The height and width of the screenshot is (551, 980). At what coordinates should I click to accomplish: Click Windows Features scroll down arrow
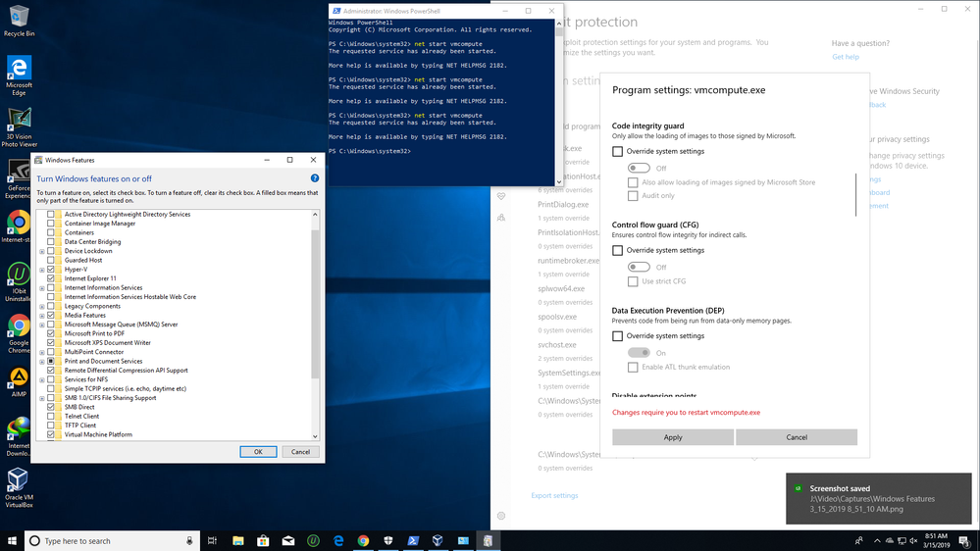tap(315, 436)
